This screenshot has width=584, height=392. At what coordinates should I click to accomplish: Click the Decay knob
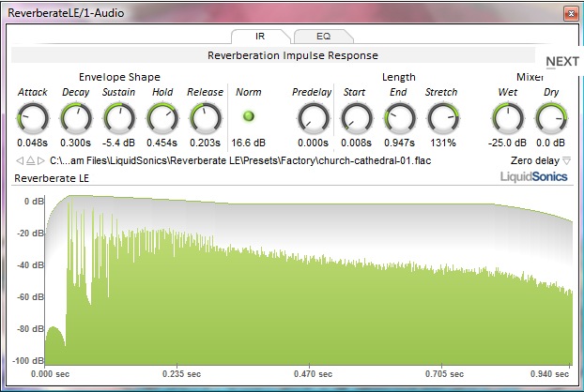pos(75,117)
